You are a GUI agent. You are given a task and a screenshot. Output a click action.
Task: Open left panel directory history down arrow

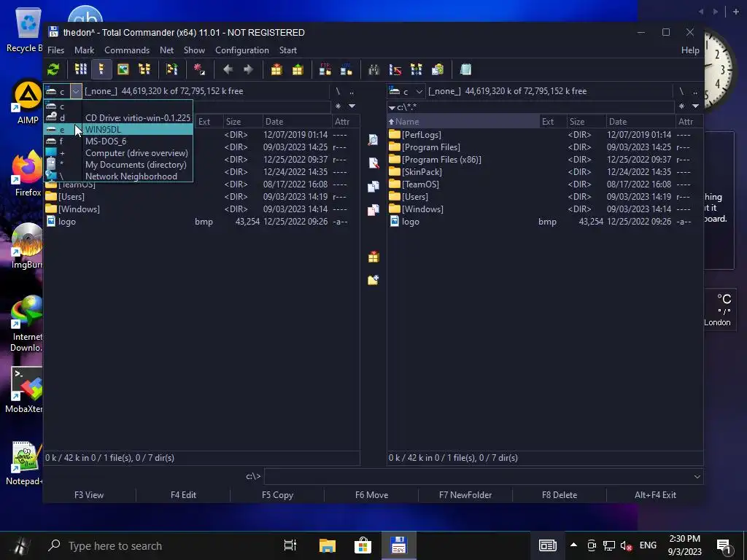[352, 106]
